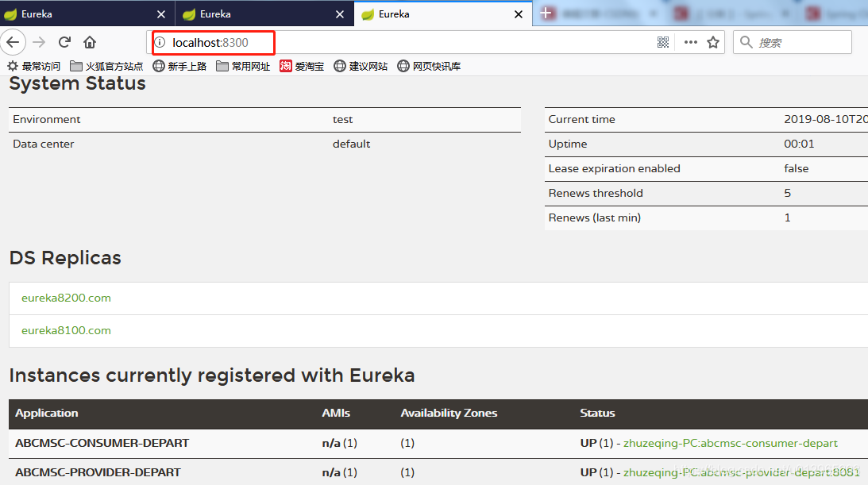Click the Renews (last min) label
Screen dimensions: 868x485
click(x=595, y=217)
